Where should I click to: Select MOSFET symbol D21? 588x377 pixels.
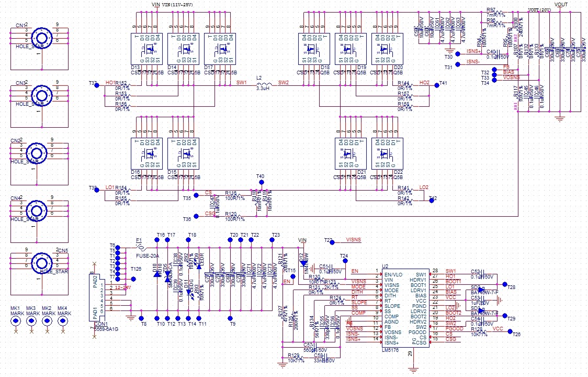[351, 153]
